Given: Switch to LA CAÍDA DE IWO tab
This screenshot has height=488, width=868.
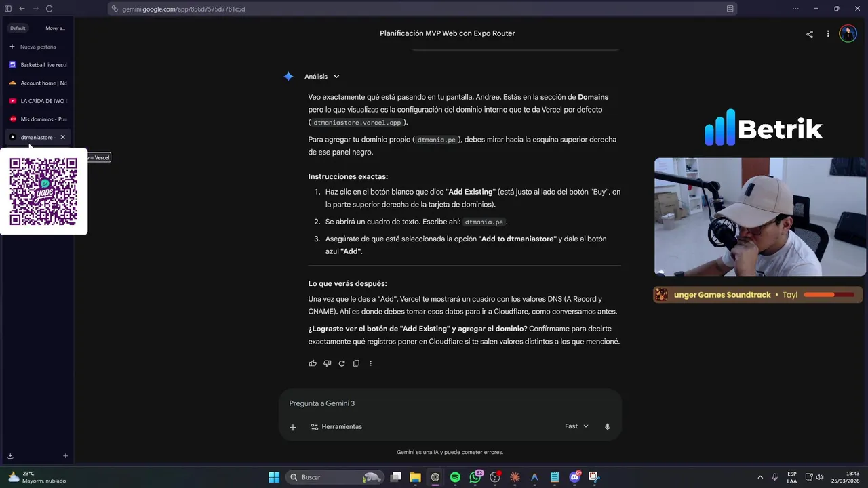Looking at the screenshot, I should (x=37, y=101).
